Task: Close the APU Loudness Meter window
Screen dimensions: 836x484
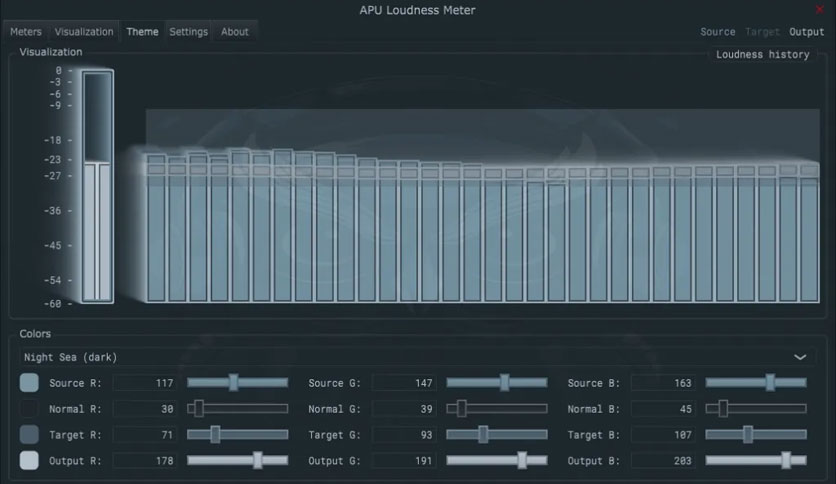Action: point(820,9)
